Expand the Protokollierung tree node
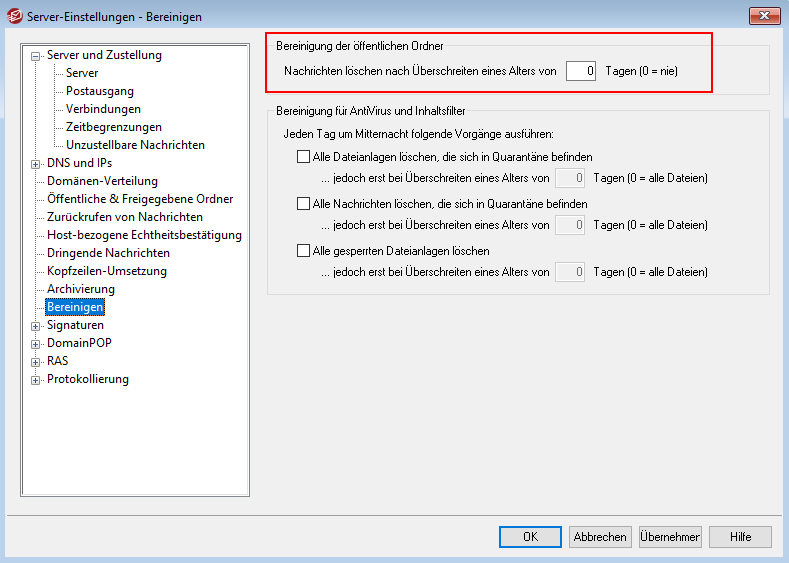Viewport: 789px width, 563px height. click(36, 380)
